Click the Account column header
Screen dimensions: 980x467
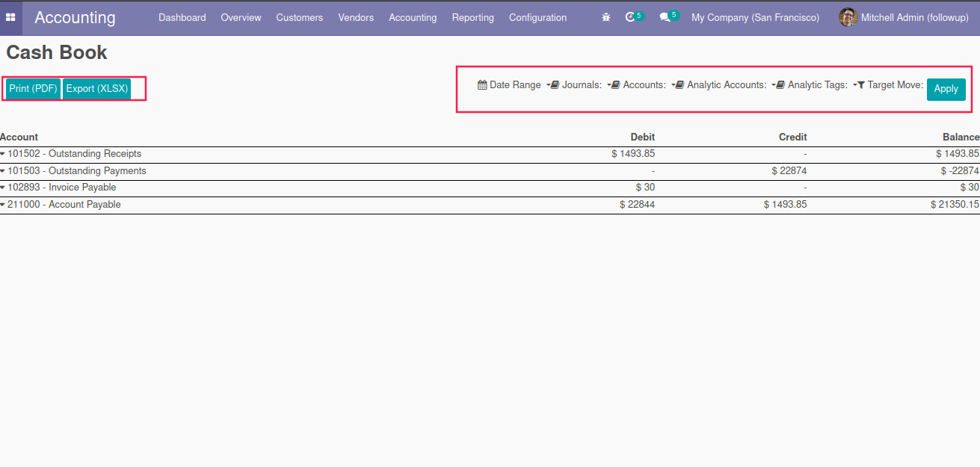click(x=19, y=137)
